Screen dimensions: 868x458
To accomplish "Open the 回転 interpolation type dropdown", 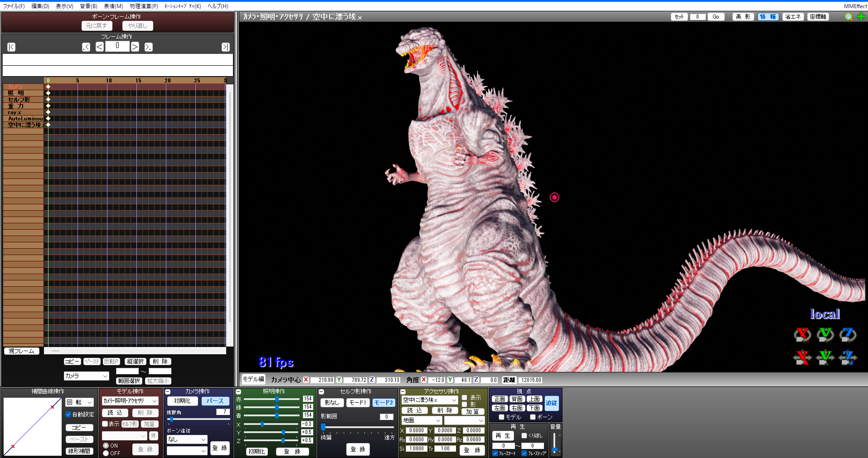I will pyautogui.click(x=80, y=402).
